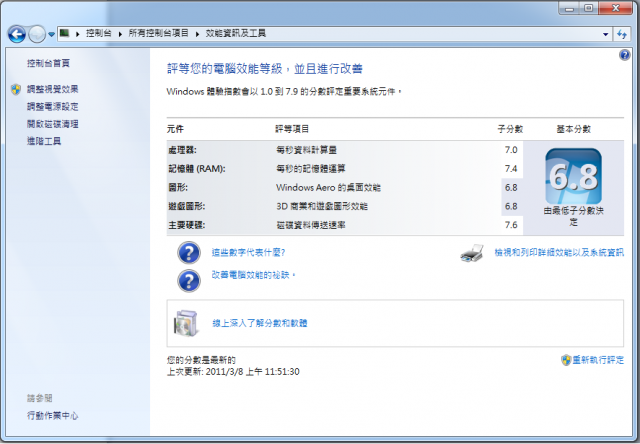Click the shield icon beside 重新執行評定

[x=566, y=360]
